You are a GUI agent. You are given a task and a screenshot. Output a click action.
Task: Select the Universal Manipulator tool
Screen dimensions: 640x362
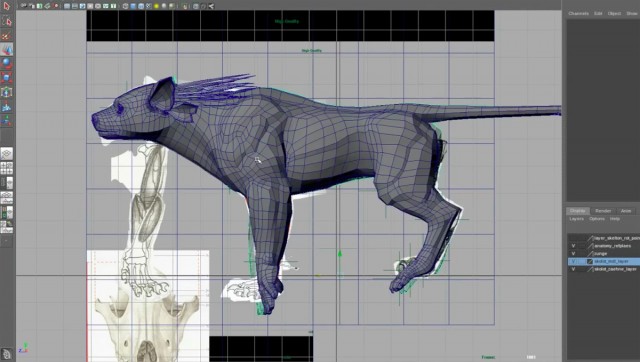(x=7, y=92)
